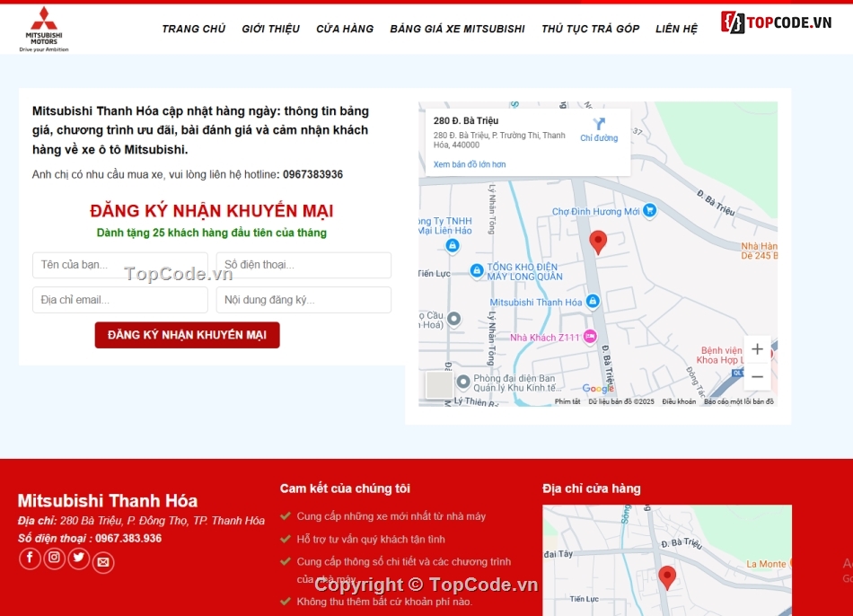Click the Mitsubishi Thanh Hóa map marker icon

[593, 301]
